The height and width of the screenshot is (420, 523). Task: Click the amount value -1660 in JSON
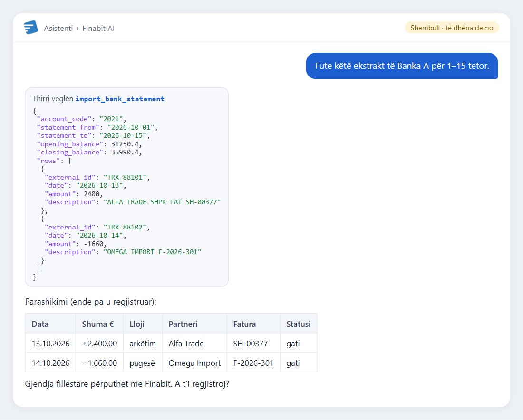(93, 244)
